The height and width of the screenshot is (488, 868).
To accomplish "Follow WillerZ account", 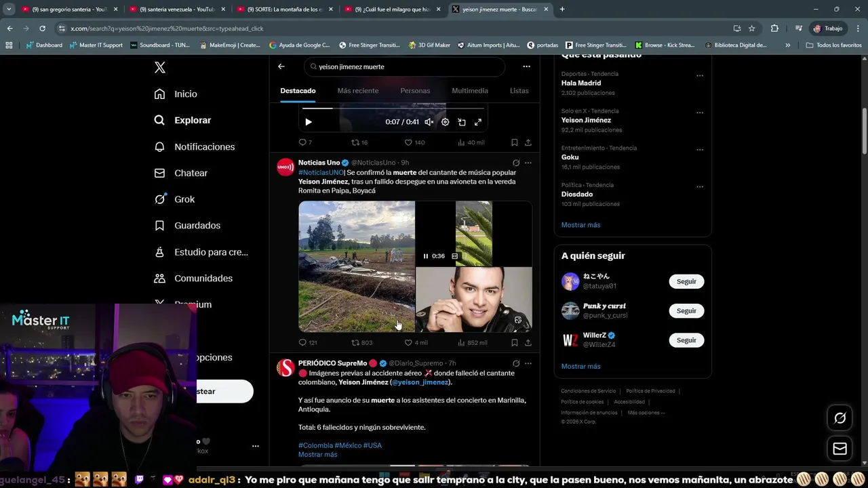I will pyautogui.click(x=686, y=340).
